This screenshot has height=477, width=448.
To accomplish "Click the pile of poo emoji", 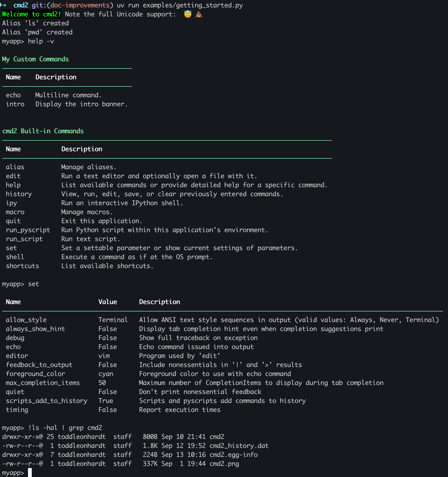I will pos(199,14).
